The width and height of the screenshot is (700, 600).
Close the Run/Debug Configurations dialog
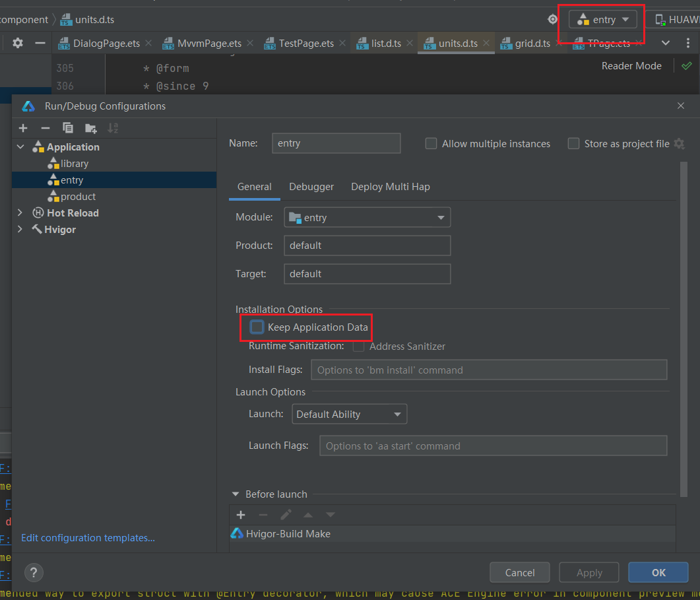680,106
